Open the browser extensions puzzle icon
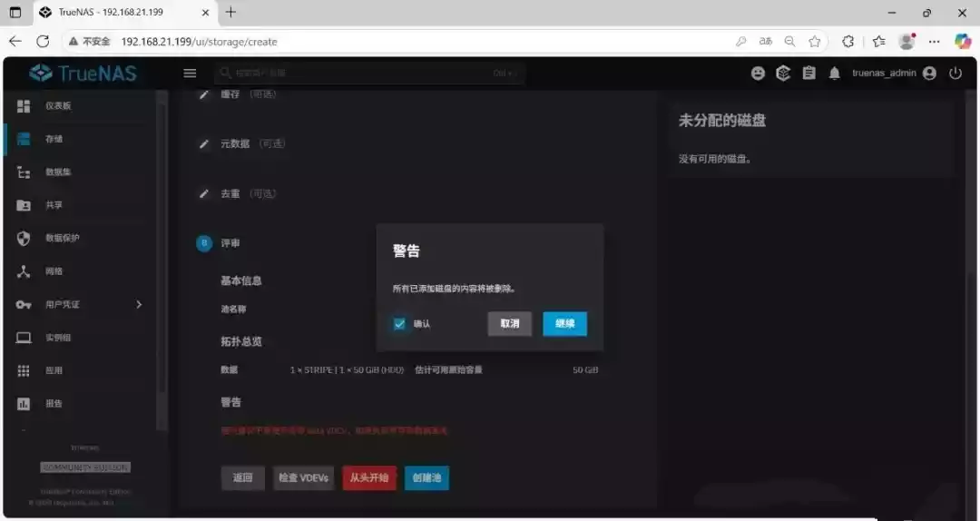Viewport: 980px width, 521px height. click(848, 41)
